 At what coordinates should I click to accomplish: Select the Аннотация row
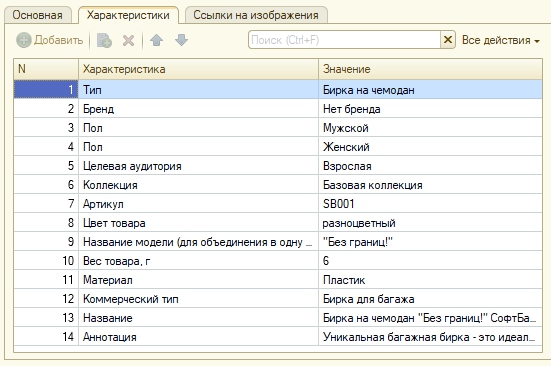[x=278, y=337]
